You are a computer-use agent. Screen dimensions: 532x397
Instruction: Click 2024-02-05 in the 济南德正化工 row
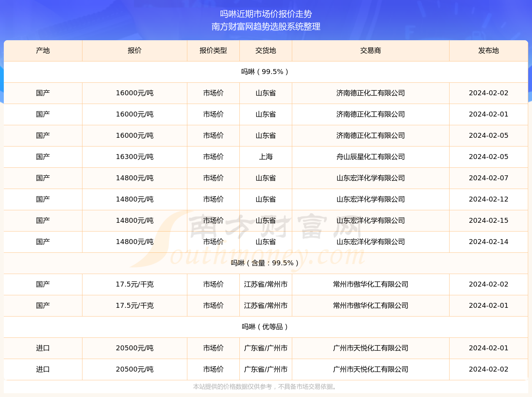[x=489, y=135]
